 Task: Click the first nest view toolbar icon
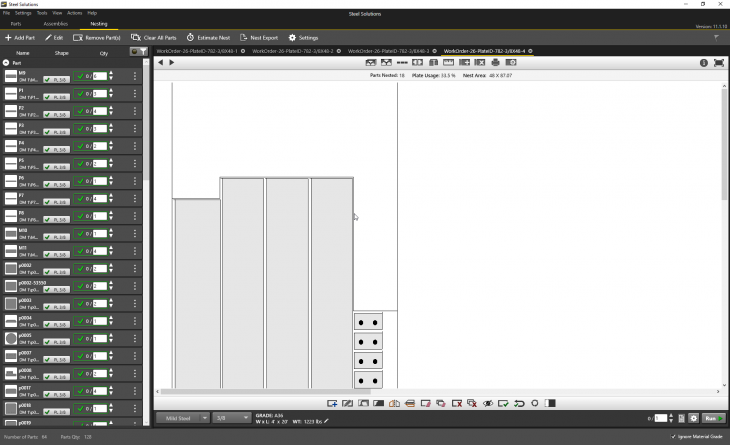coord(371,62)
